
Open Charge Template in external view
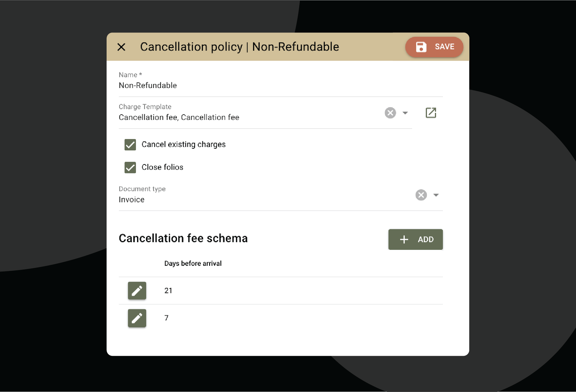(431, 113)
